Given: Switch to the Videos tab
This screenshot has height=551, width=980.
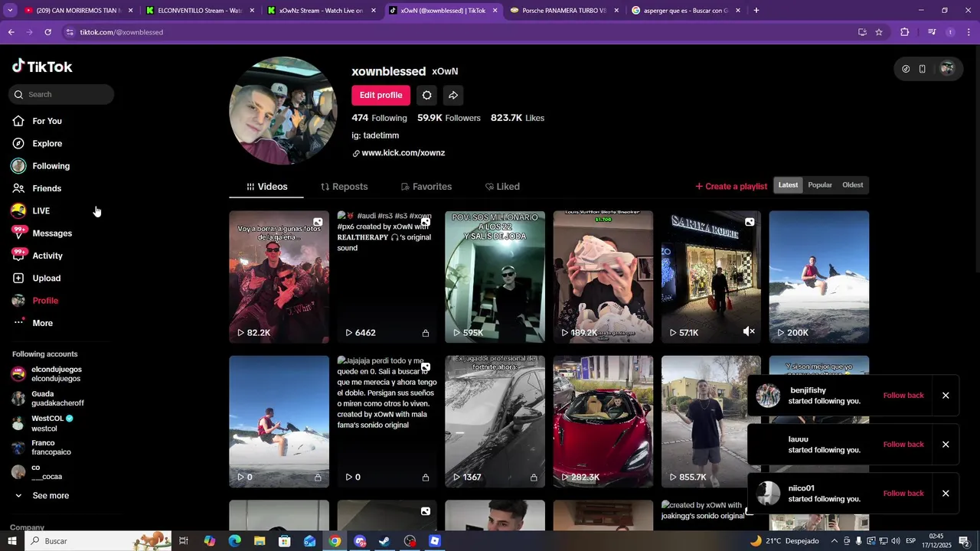Looking at the screenshot, I should click(266, 187).
